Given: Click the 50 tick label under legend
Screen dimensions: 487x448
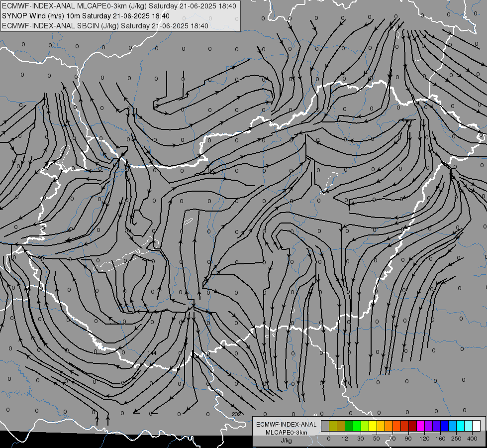Looking at the screenshot, I should (x=377, y=439).
